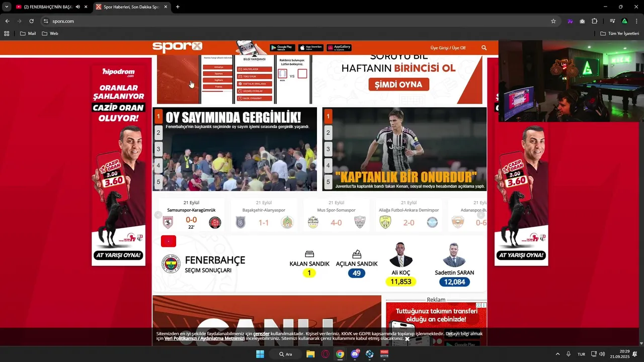Click the KALAN SANDIK count 1
The width and height of the screenshot is (644, 362).
tap(309, 273)
